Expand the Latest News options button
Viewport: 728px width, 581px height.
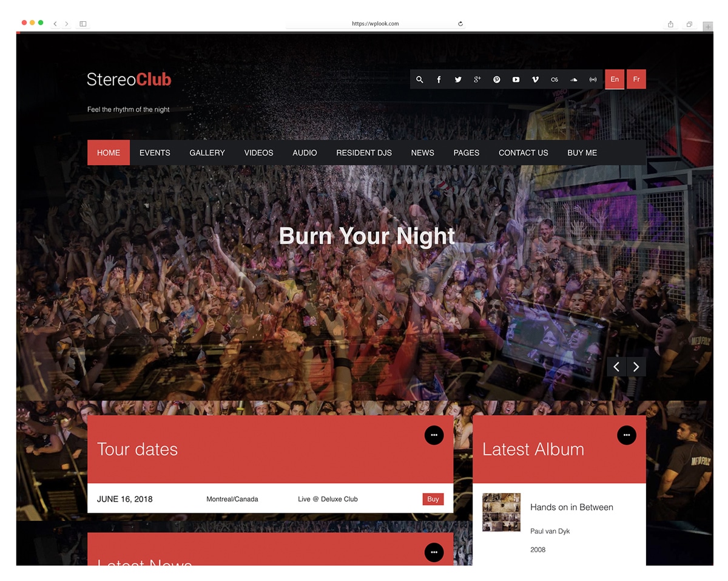coord(434,552)
